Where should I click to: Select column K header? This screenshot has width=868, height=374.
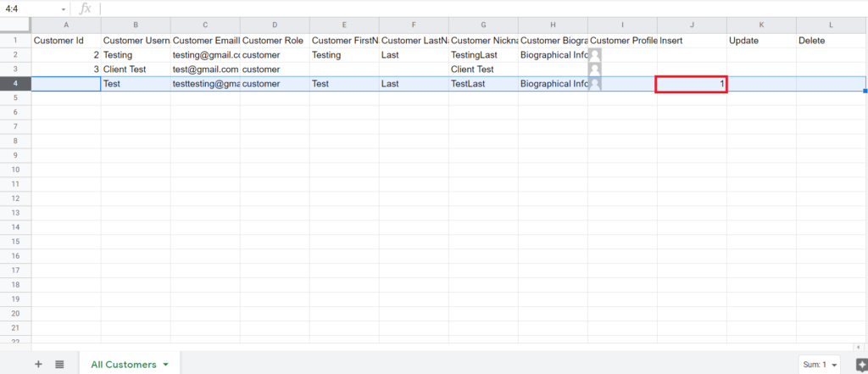pos(762,25)
